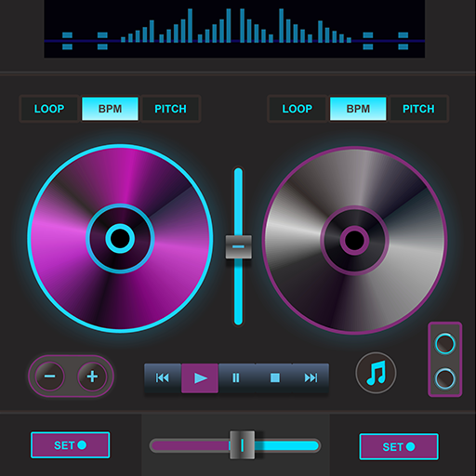Skip to next track
Viewport: 476px width, 476px height.
311,377
